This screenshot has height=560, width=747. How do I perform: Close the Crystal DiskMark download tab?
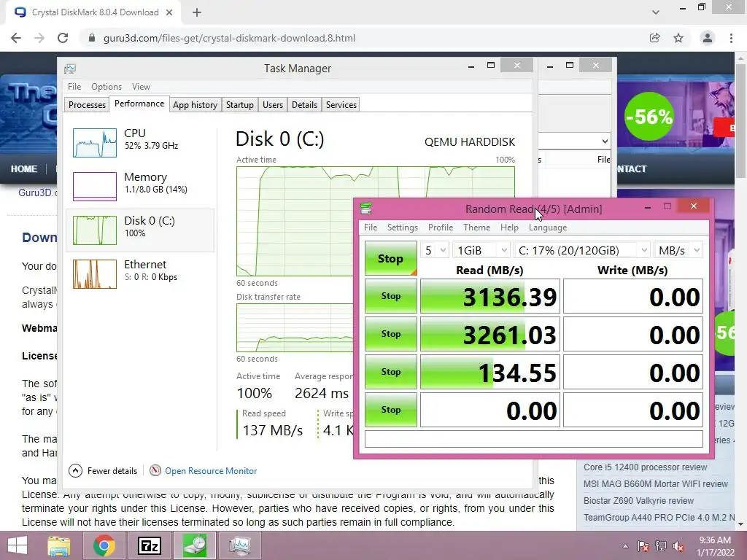tap(169, 12)
